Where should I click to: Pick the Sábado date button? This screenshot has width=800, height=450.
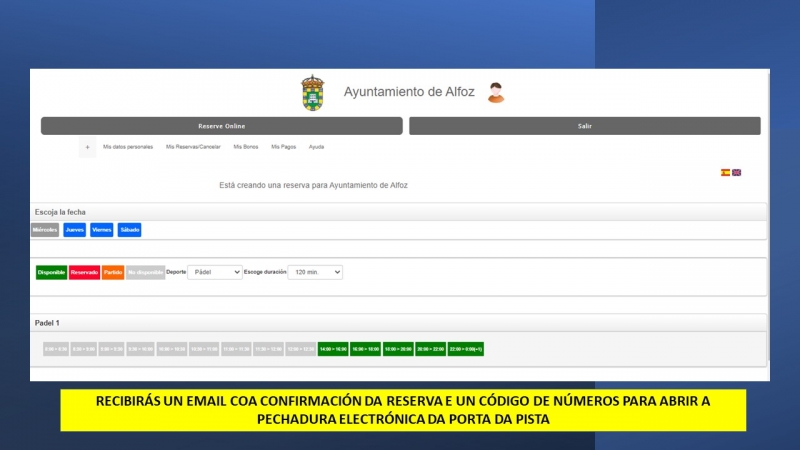(x=129, y=230)
